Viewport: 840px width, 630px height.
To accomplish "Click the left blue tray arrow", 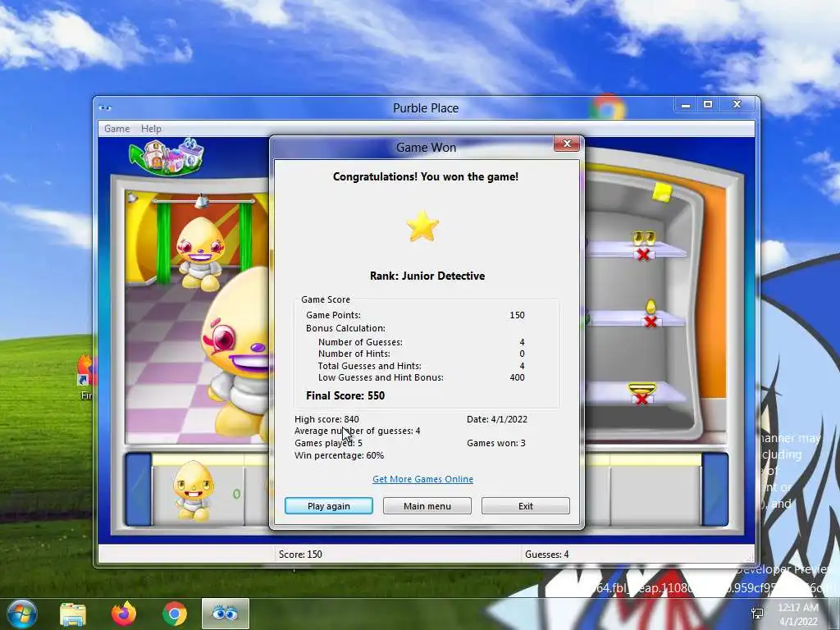I will pos(139,489).
